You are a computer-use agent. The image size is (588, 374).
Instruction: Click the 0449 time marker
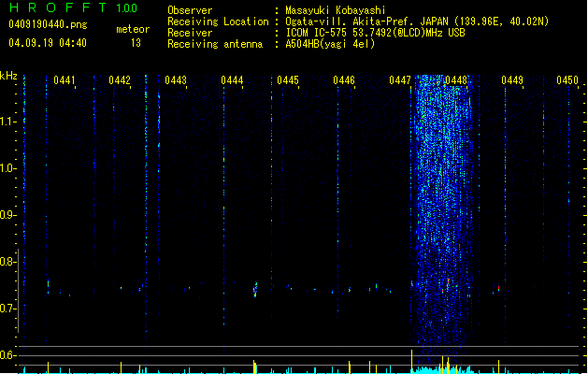(512, 80)
